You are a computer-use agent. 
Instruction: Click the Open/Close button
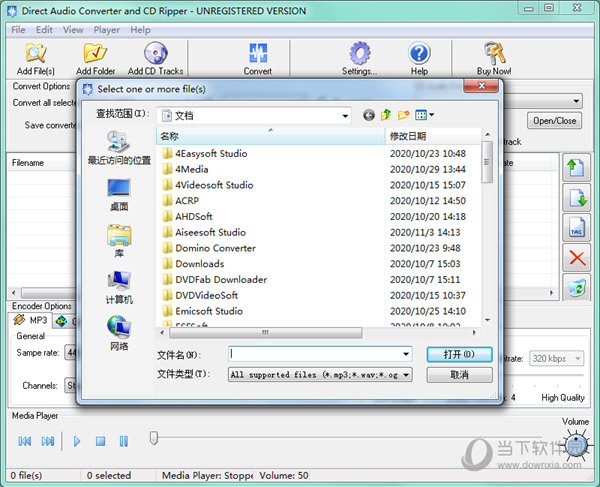(x=554, y=121)
